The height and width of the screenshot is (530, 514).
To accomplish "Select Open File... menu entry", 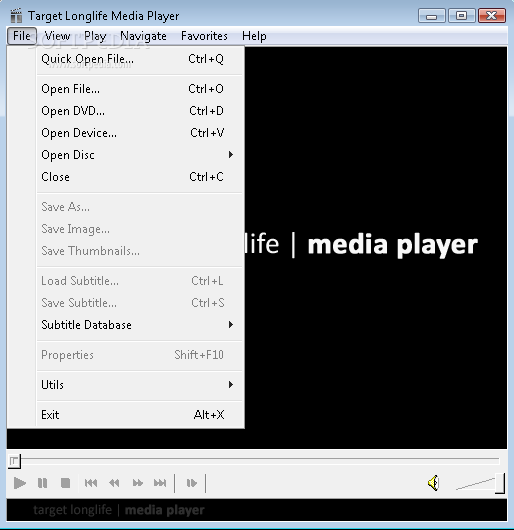I will pyautogui.click(x=140, y=89).
